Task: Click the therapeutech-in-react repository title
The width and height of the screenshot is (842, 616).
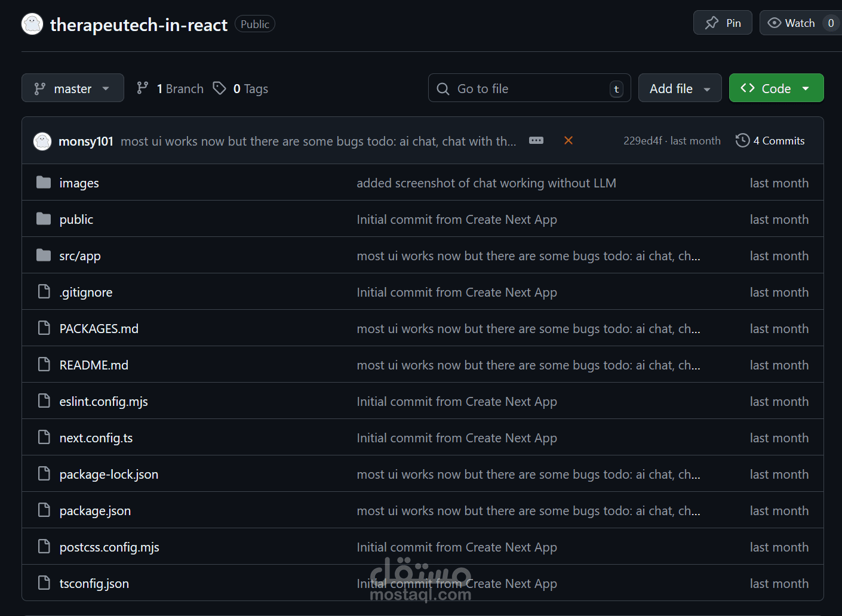Action: tap(139, 24)
